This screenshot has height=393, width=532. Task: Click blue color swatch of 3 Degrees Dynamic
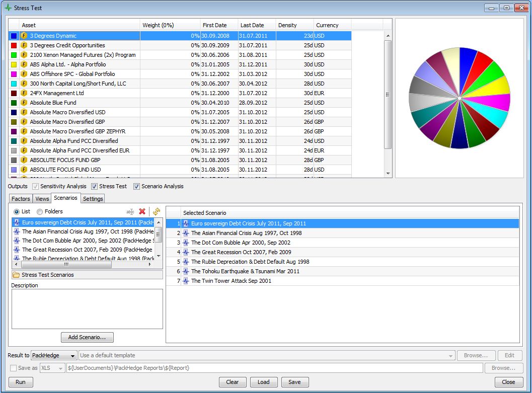[x=14, y=36]
